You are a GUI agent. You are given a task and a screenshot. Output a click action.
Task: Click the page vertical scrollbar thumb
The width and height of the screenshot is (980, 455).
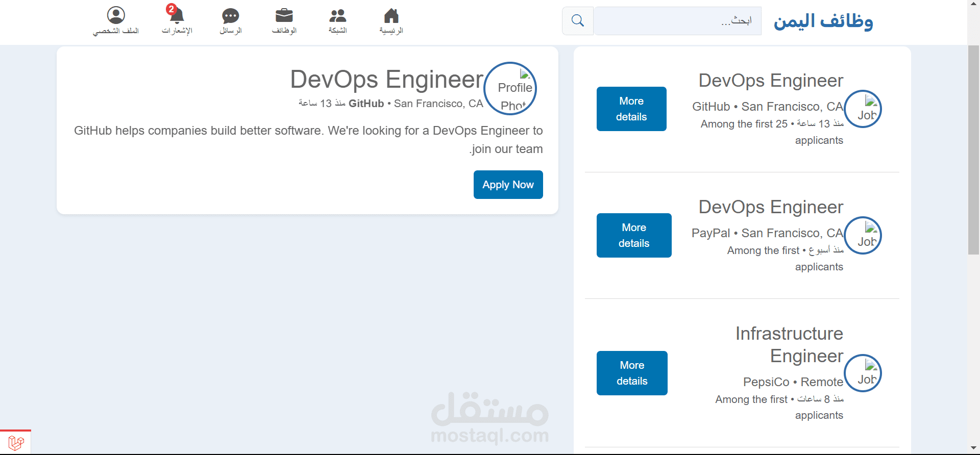point(973,149)
